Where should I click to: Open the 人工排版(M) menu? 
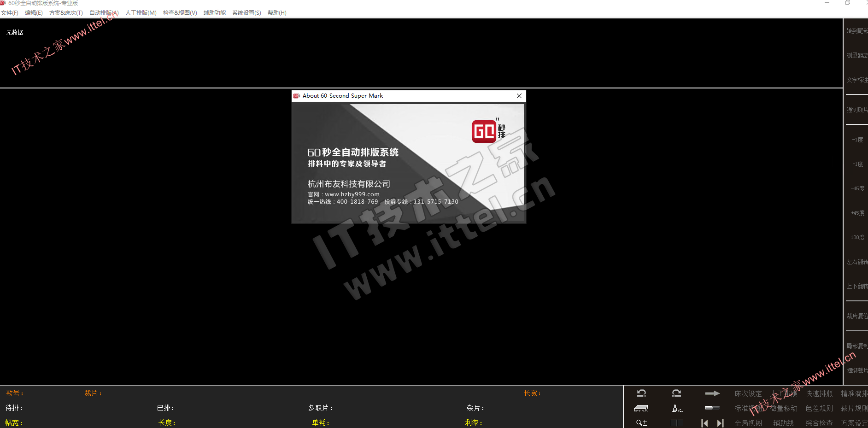[141, 13]
